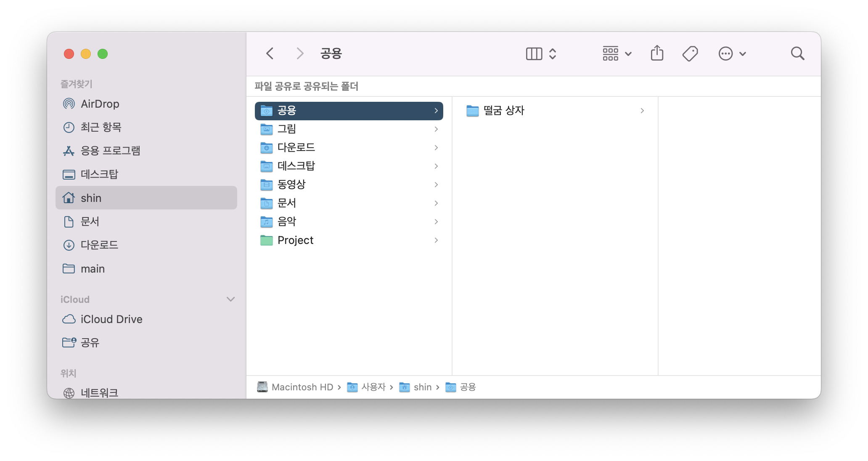This screenshot has width=868, height=461.
Task: Select the Project folder
Action: pyautogui.click(x=295, y=240)
